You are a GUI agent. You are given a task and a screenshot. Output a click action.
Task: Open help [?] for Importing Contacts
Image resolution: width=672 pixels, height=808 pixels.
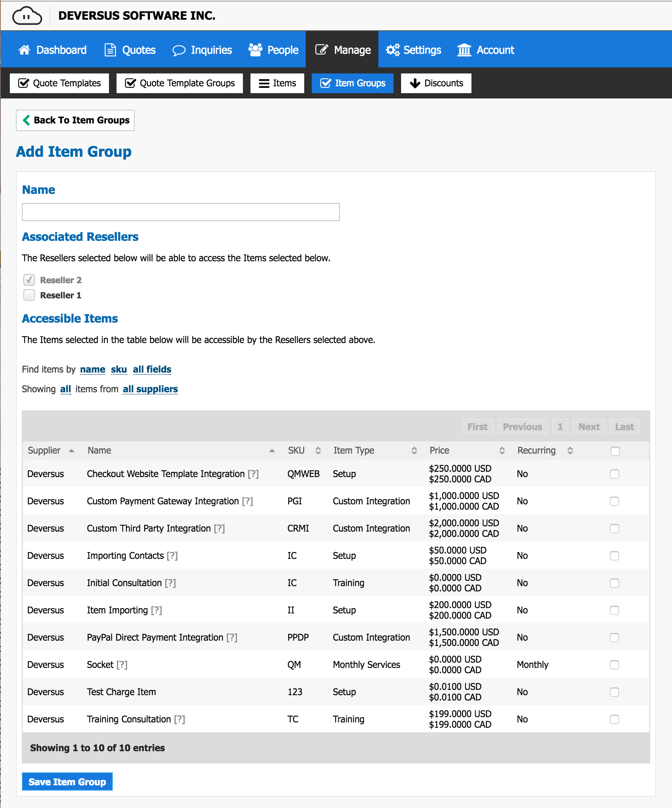(x=172, y=555)
